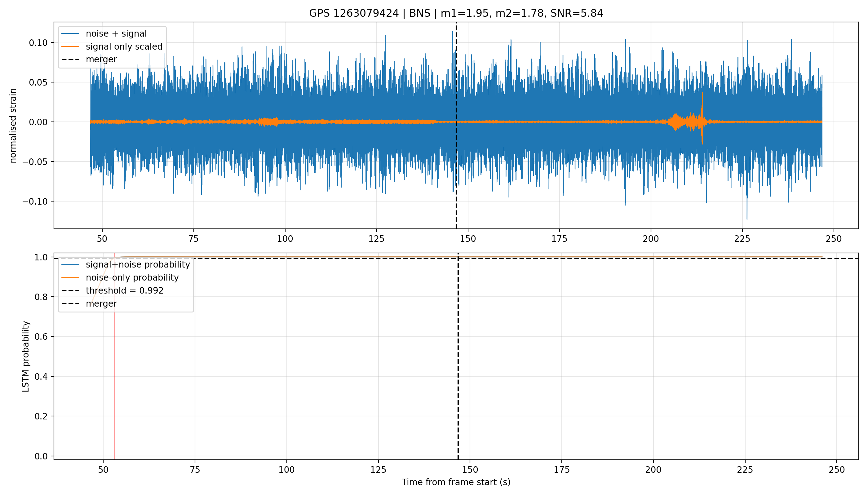868x496 pixels.
Task: Click the plot title with GPS 1263079424
Action: coord(456,13)
